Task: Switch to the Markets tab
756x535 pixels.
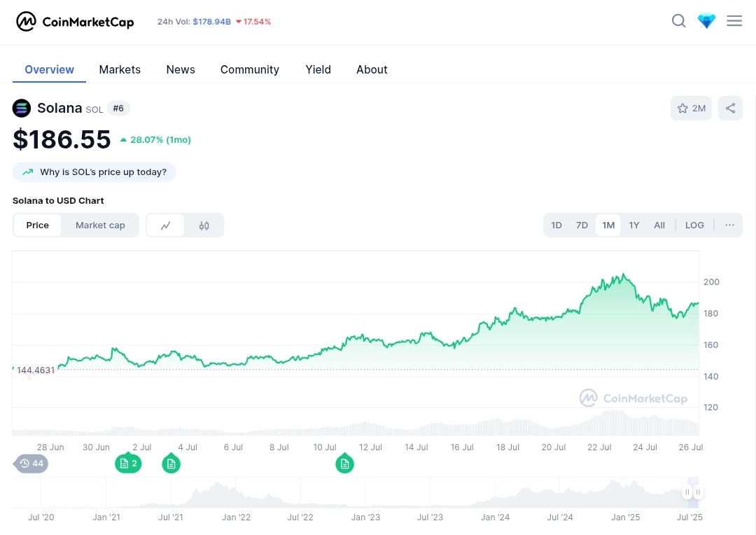Action: pos(120,69)
